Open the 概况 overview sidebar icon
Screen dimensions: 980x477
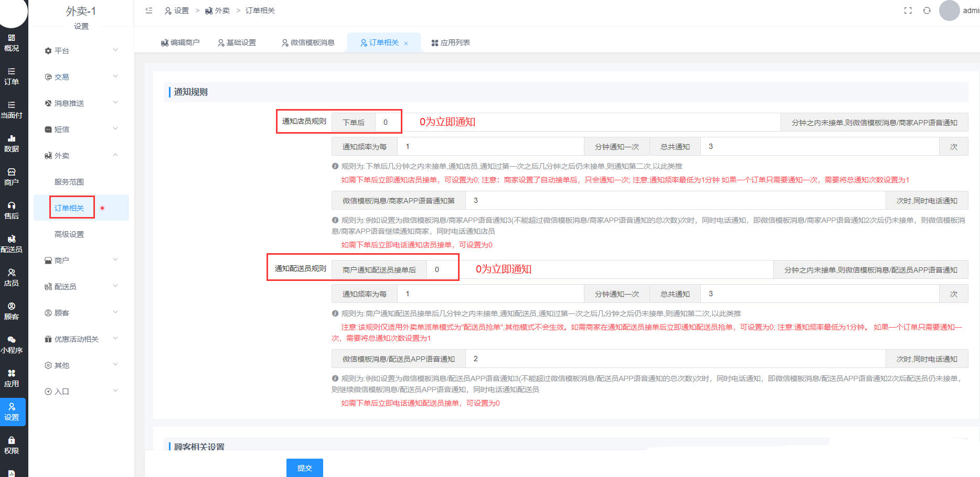click(x=12, y=43)
